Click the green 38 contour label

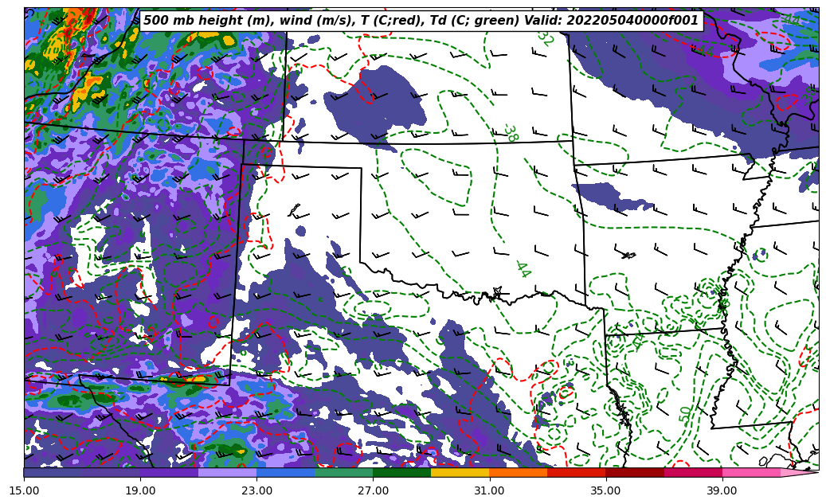(511, 133)
